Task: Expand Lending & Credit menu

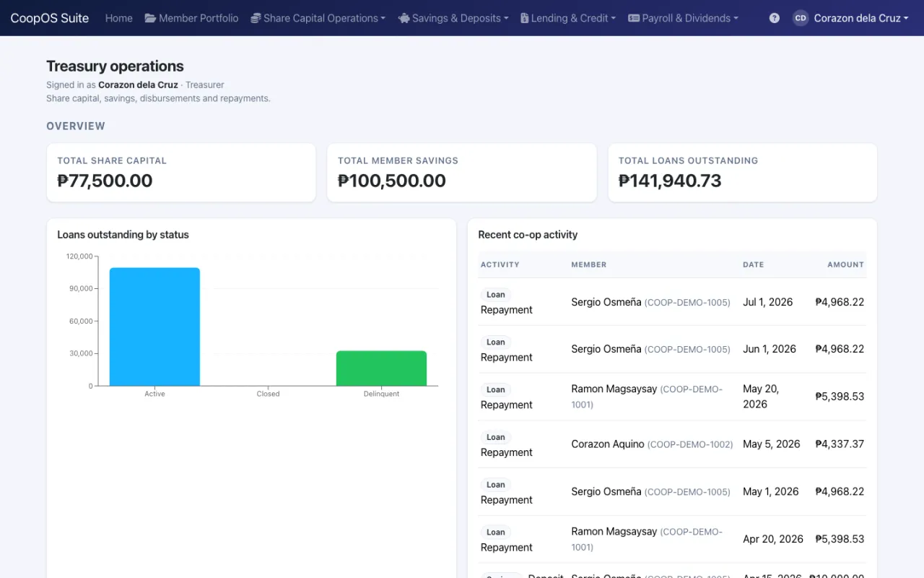Action: pos(568,18)
